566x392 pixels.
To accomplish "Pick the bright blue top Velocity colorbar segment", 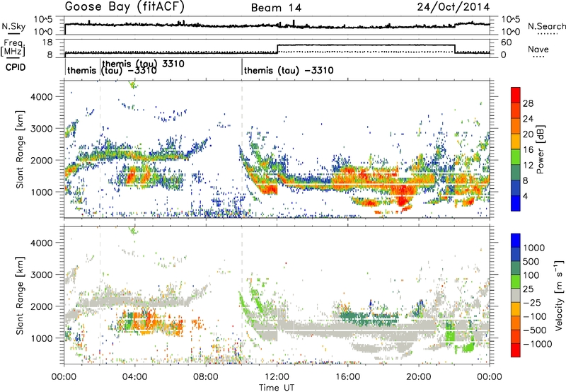I will point(516,241).
